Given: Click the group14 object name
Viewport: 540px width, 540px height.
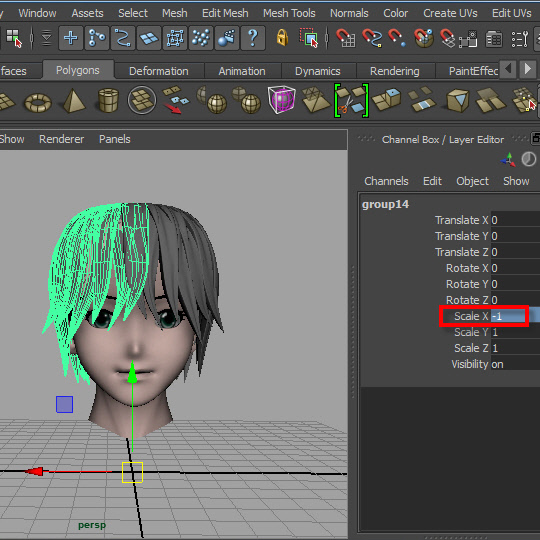Looking at the screenshot, I should click(385, 204).
